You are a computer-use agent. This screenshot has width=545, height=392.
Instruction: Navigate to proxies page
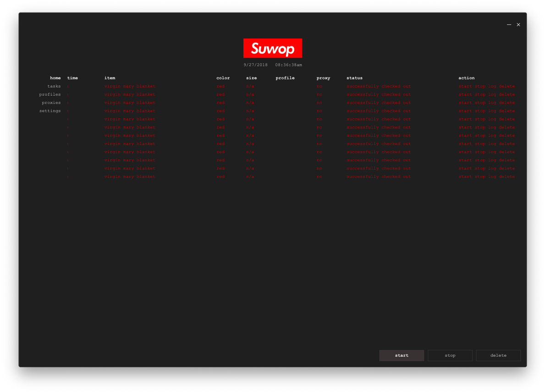[51, 103]
